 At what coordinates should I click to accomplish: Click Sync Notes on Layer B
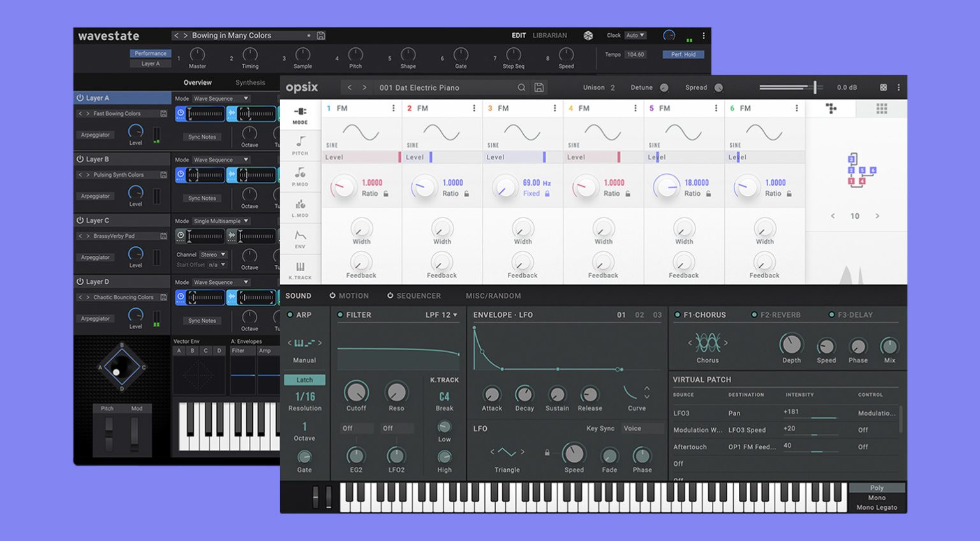[201, 198]
